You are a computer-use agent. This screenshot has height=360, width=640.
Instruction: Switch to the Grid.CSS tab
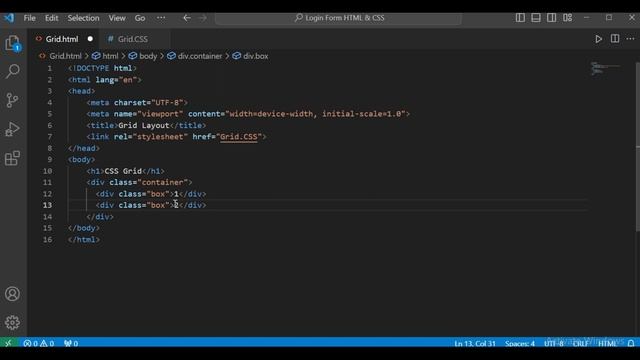[133, 39]
